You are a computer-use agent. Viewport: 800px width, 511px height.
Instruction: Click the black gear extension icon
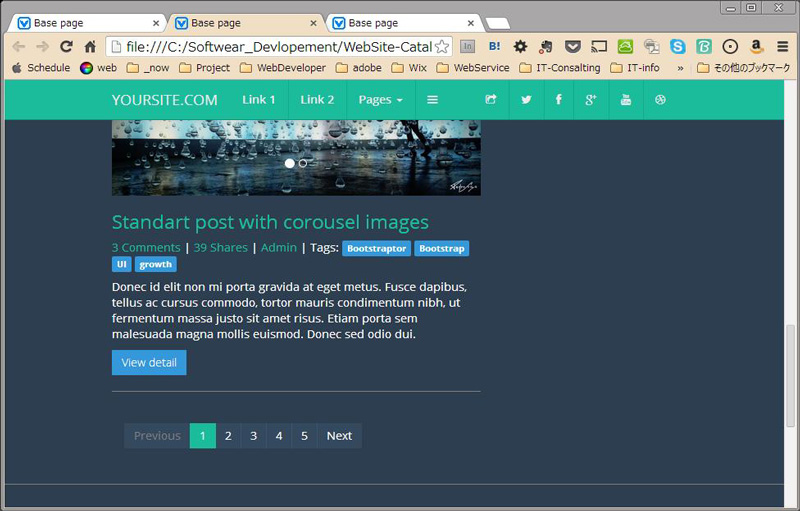(520, 47)
